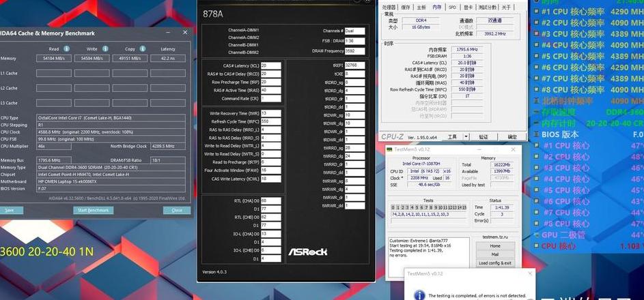
Task: Click Motherboard field HP OMEN Laptop
Action: point(111,181)
